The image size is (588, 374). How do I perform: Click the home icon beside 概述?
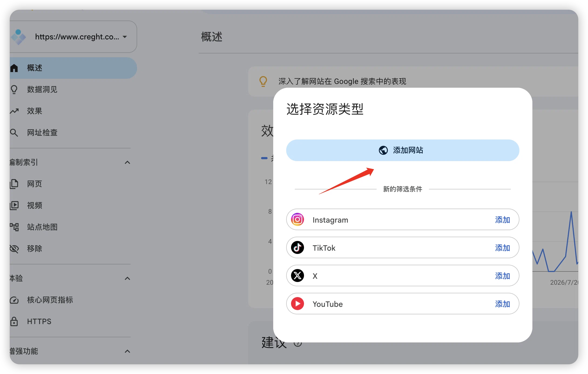14,68
